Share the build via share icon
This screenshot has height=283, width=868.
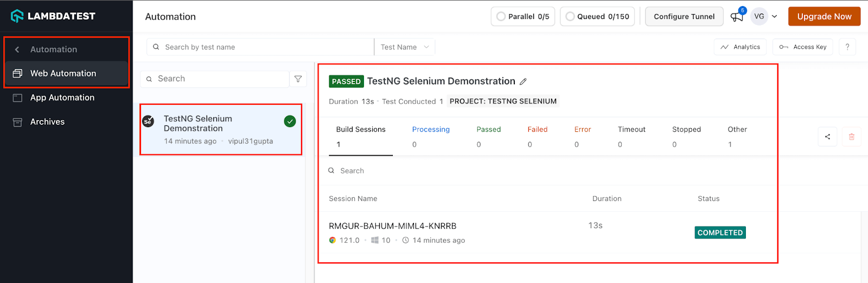pos(827,136)
